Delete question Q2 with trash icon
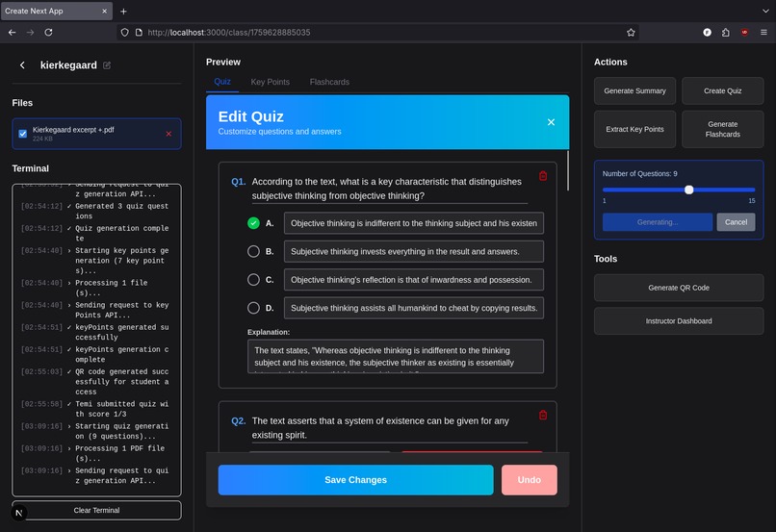 point(543,415)
